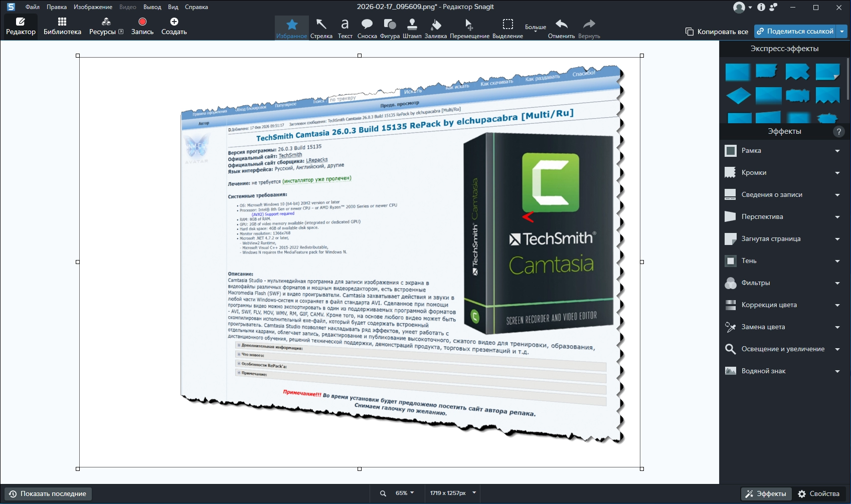Image resolution: width=851 pixels, height=504 pixels.
Task: Apply the Коррекция цвета effect icon
Action: coord(731,305)
